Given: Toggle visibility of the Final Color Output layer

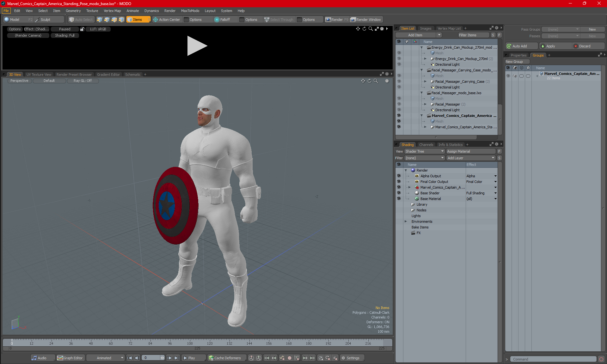Looking at the screenshot, I should pyautogui.click(x=399, y=181).
